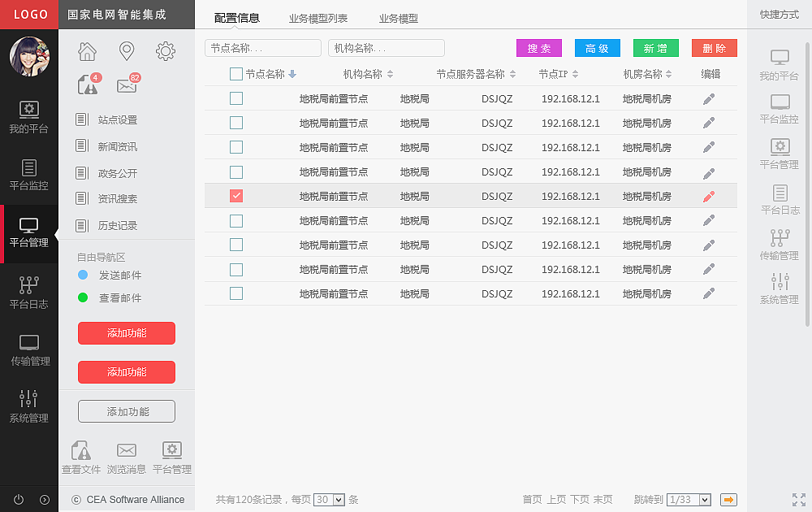Click the red 删除 button

[x=714, y=48]
